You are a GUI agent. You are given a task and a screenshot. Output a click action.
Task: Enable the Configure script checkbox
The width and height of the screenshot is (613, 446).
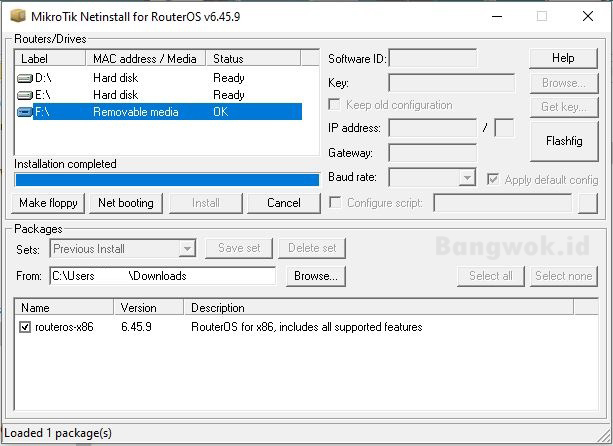coord(335,202)
